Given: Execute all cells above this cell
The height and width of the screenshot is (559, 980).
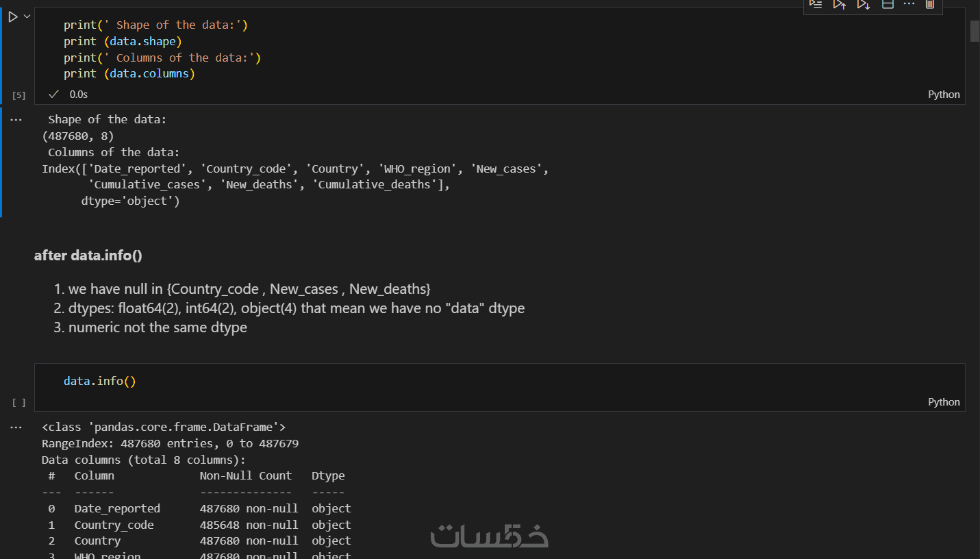Looking at the screenshot, I should pyautogui.click(x=839, y=4).
